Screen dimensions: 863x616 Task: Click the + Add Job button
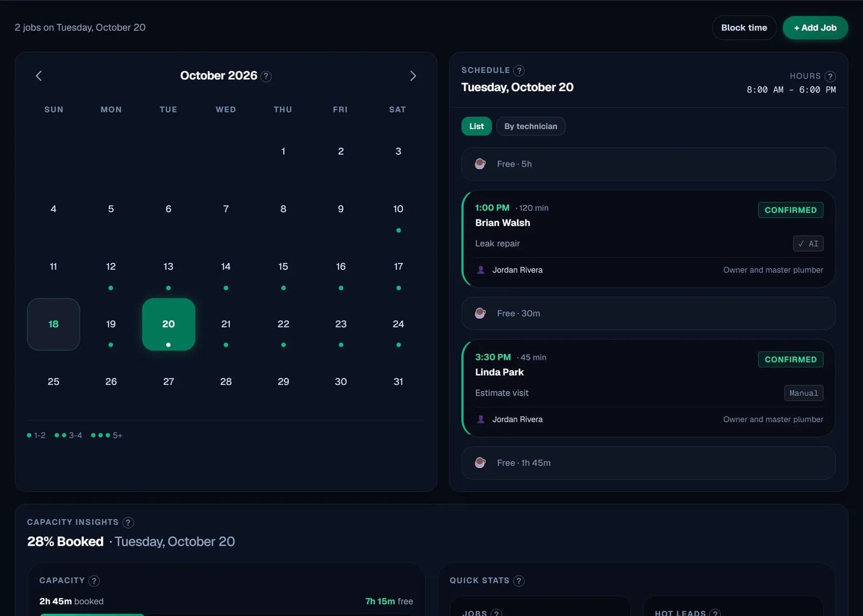coord(815,28)
